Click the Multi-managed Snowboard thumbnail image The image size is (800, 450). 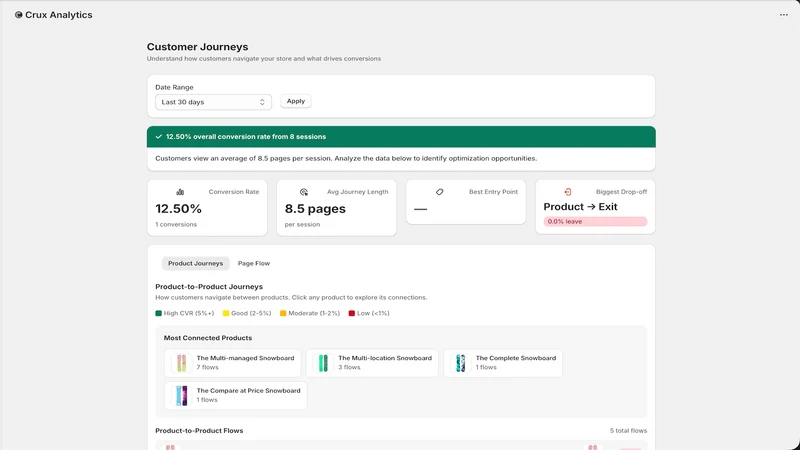point(182,363)
